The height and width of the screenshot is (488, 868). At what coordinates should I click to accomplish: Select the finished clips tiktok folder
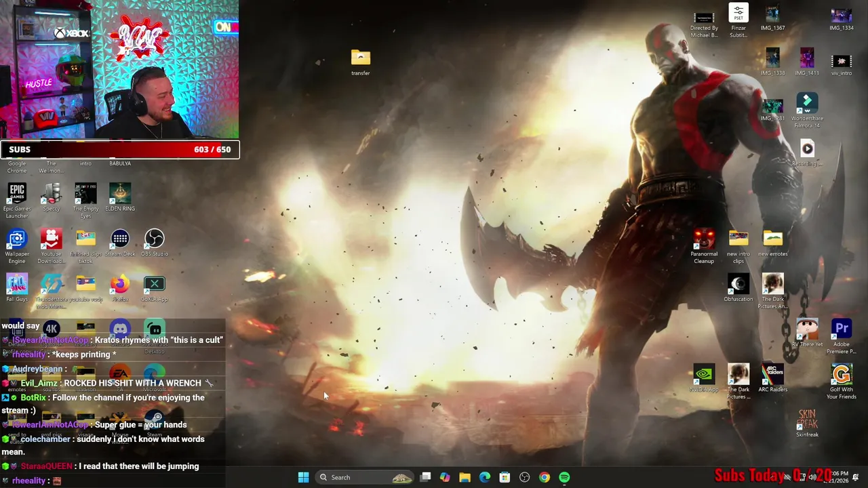point(85,246)
